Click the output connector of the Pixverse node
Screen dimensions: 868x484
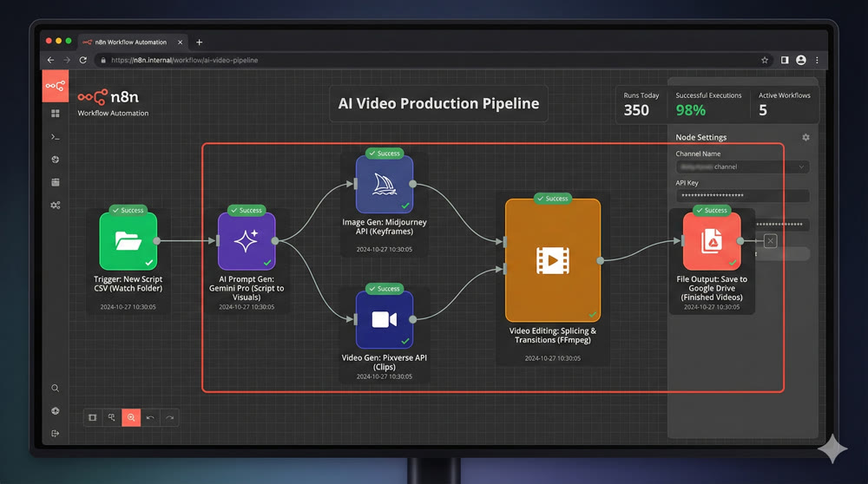tap(413, 319)
